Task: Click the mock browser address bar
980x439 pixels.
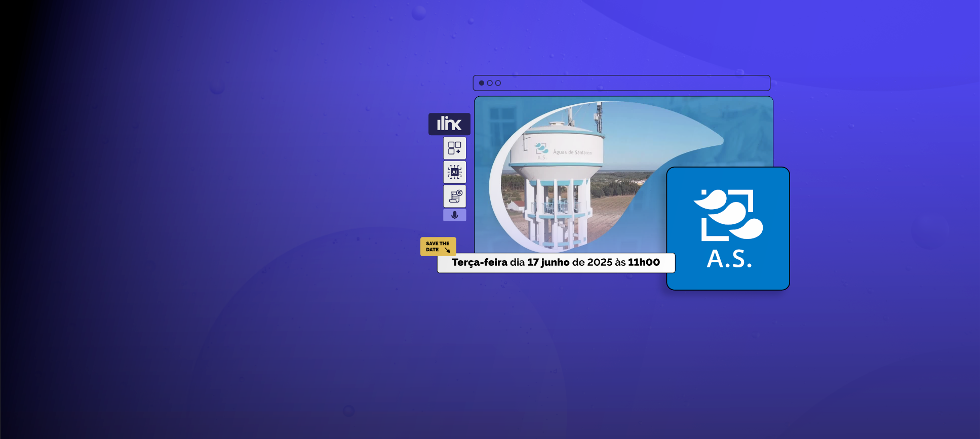Action: [621, 83]
